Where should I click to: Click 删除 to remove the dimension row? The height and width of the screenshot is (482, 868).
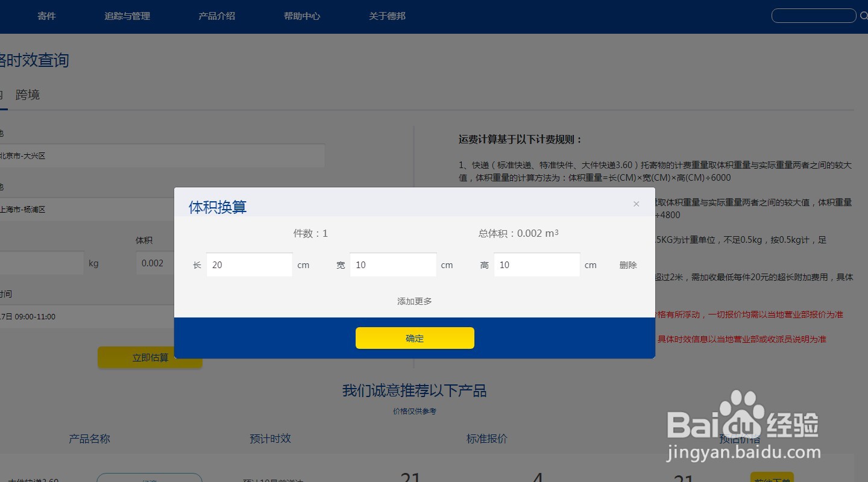pyautogui.click(x=627, y=264)
